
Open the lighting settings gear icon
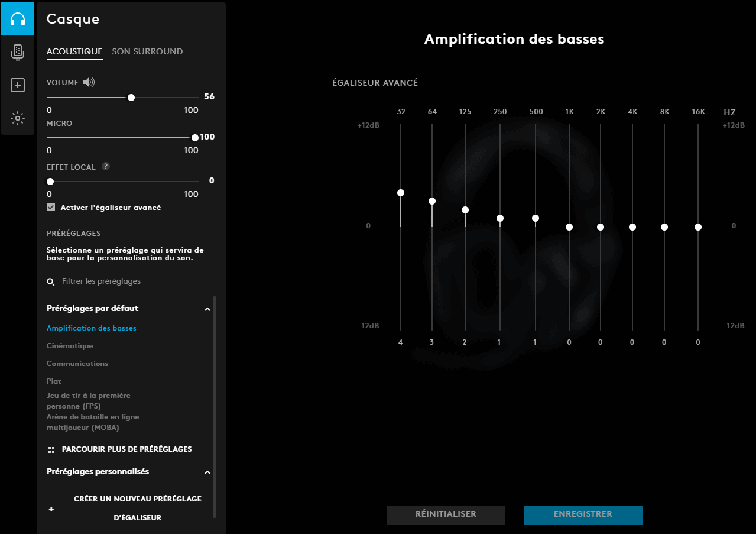18,118
